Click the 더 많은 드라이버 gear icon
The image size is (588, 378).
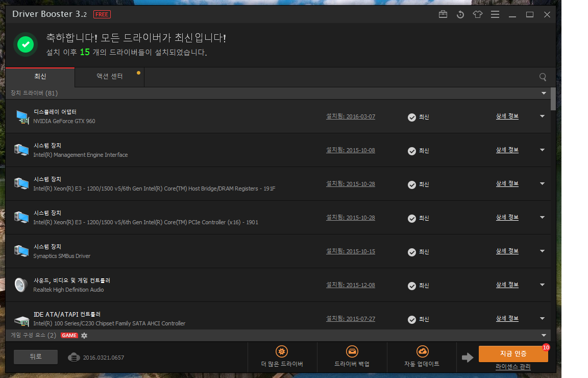click(281, 351)
